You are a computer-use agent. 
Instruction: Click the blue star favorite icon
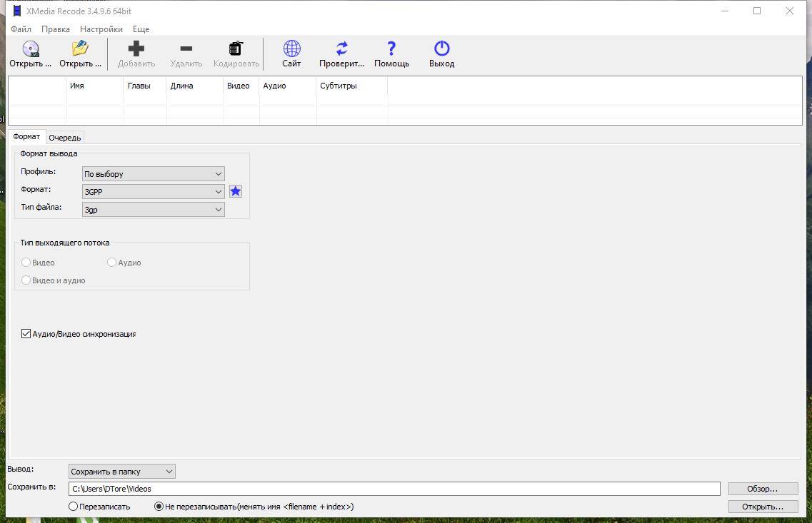236,191
